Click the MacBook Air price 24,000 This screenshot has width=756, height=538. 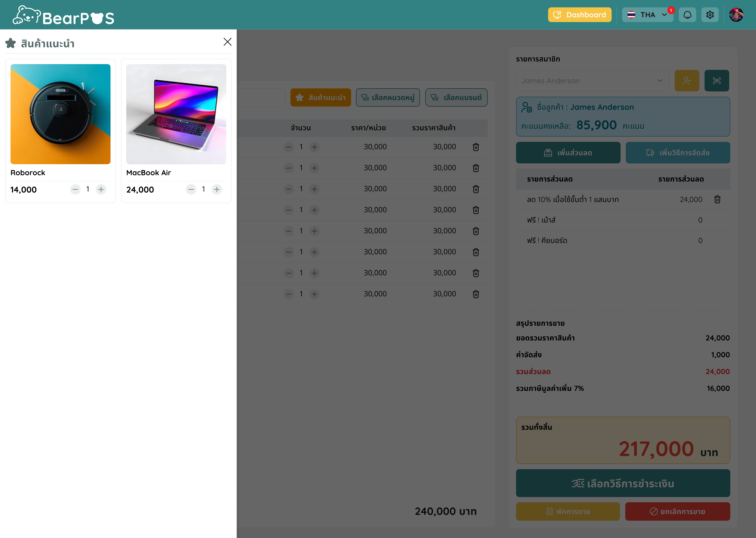[140, 190]
